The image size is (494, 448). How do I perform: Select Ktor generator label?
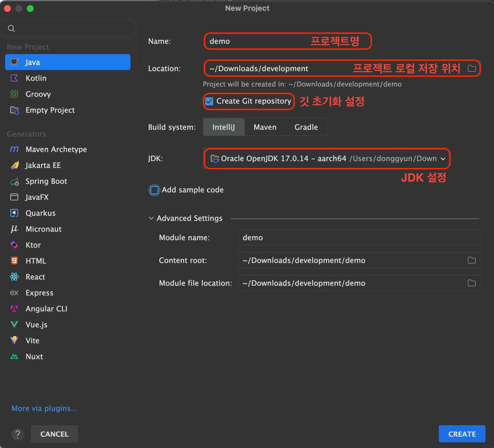click(33, 245)
